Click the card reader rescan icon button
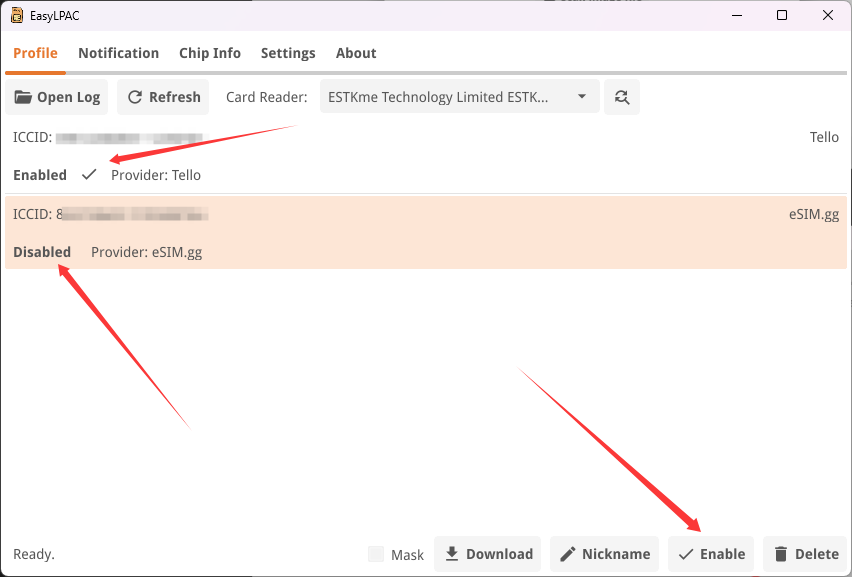The width and height of the screenshot is (852, 577). [x=622, y=97]
